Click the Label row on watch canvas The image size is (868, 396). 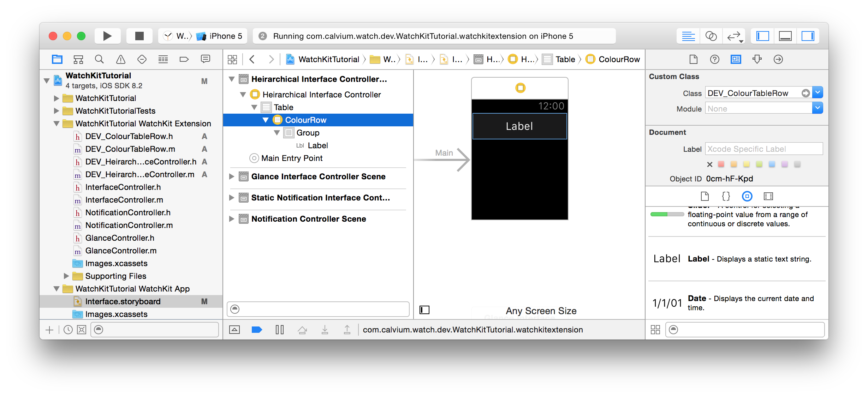[519, 126]
